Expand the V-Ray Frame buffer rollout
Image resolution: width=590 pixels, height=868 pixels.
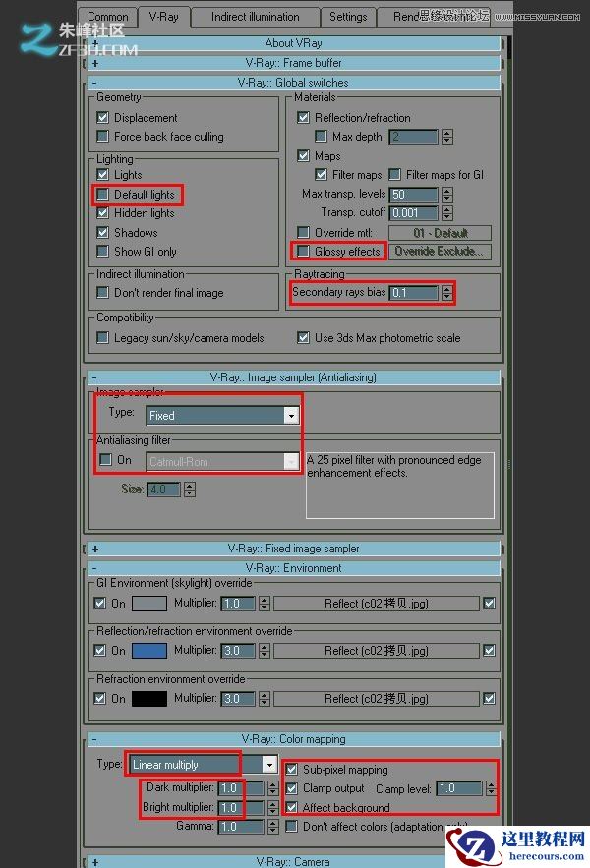point(294,63)
